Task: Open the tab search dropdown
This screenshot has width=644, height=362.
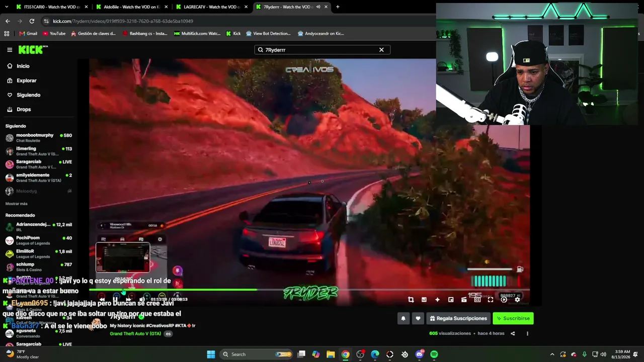Action: coord(7,7)
